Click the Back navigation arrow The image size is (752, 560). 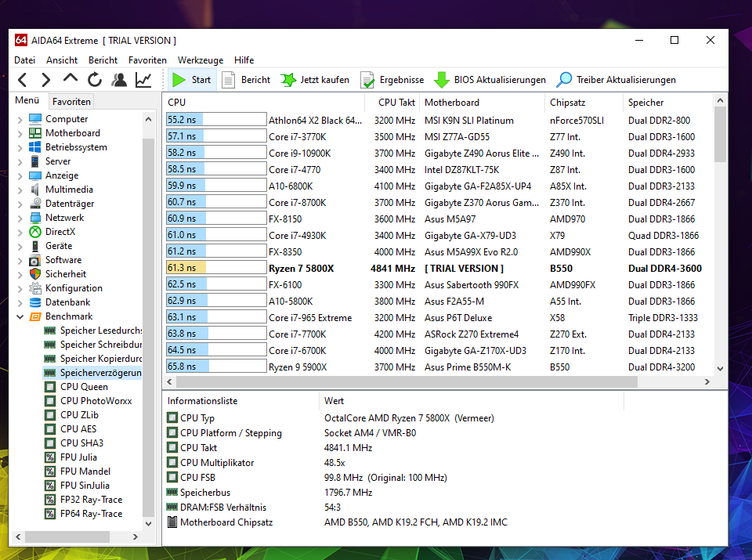pyautogui.click(x=23, y=80)
